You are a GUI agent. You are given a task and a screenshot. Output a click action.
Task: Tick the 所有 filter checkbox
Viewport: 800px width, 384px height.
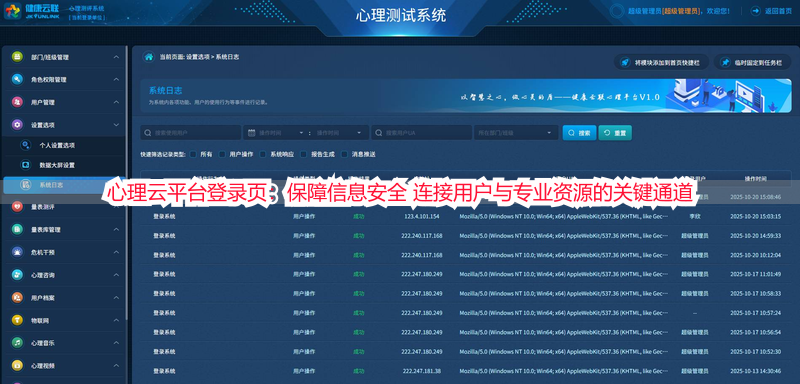[193, 154]
